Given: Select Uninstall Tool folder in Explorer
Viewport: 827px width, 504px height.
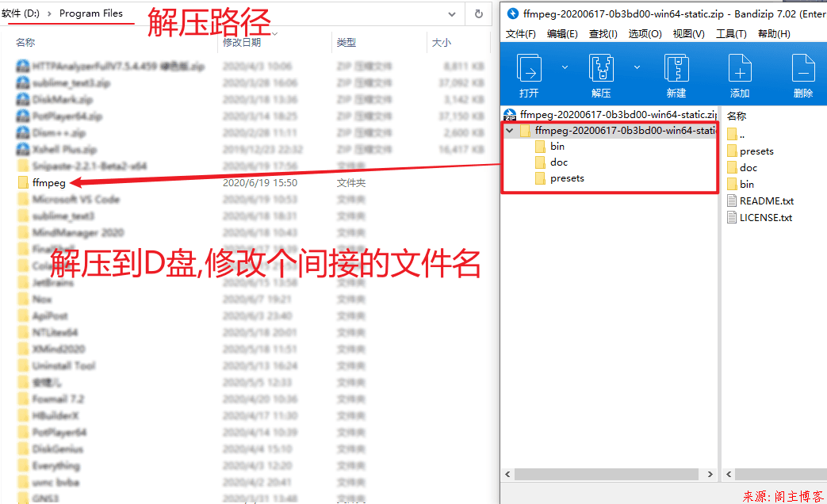Looking at the screenshot, I should tap(56, 365).
